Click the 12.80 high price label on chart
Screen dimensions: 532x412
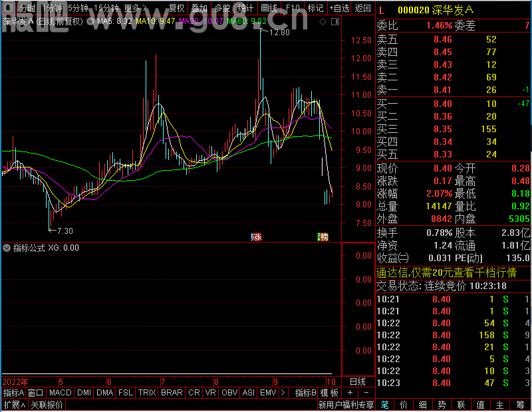279,33
